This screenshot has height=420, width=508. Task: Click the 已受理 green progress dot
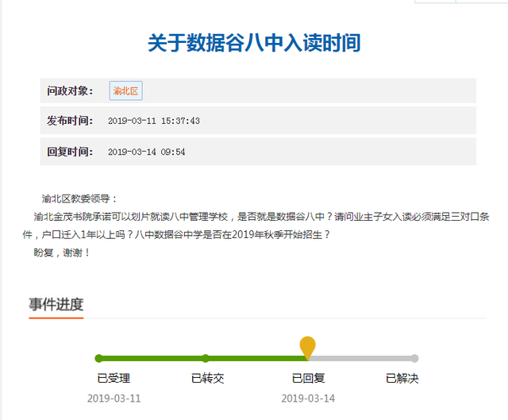pyautogui.click(x=98, y=358)
